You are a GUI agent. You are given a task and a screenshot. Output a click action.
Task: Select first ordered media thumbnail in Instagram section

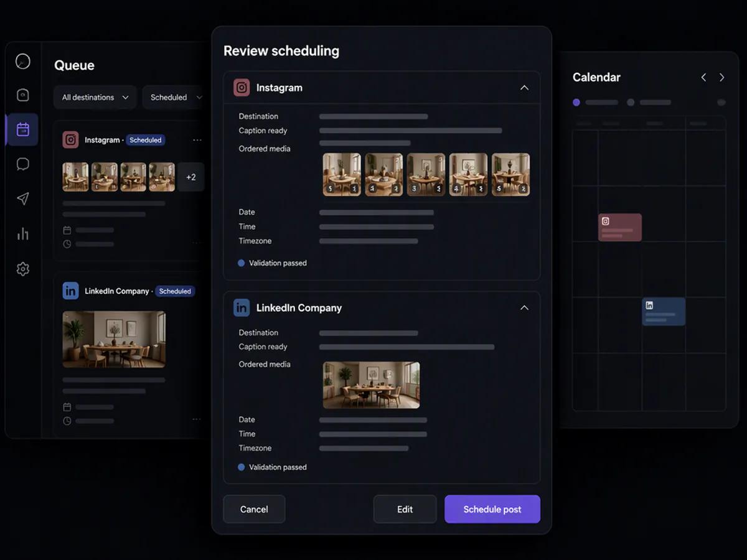pyautogui.click(x=342, y=175)
